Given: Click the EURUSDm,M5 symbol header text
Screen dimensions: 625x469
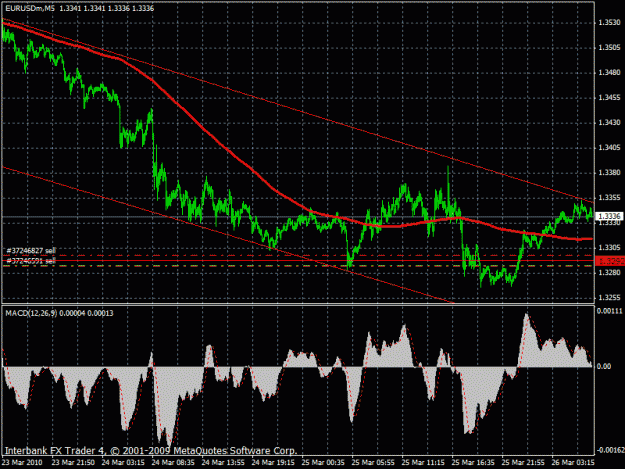Looking at the screenshot, I should tap(30, 8).
